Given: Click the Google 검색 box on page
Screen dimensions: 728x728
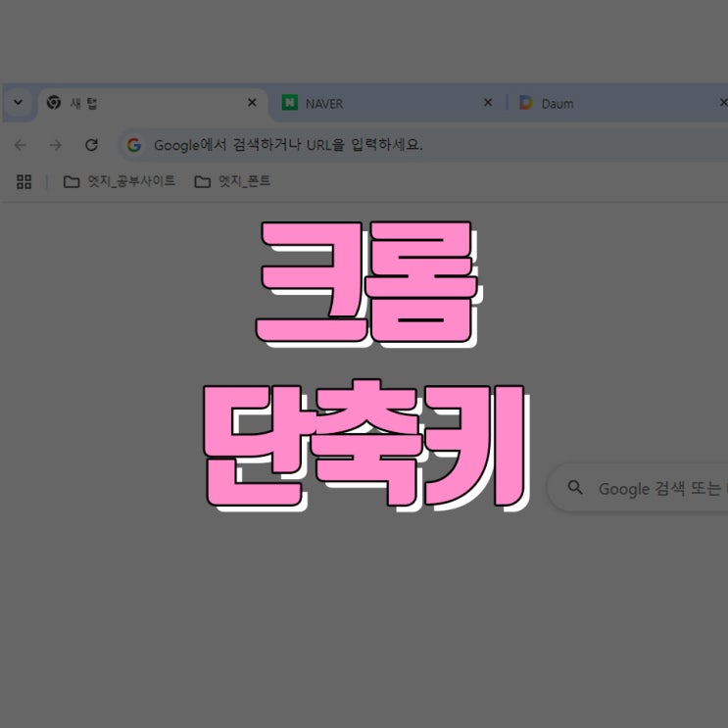Looking at the screenshot, I should 638,488.
